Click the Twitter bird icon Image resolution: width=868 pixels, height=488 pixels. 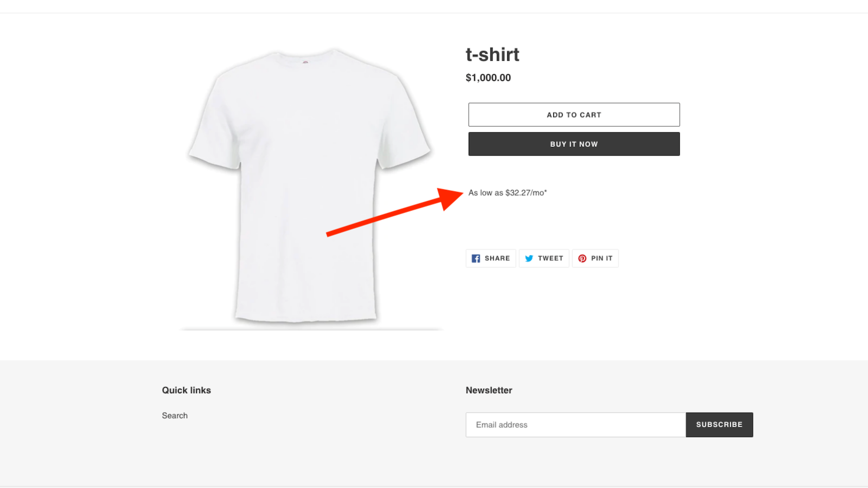(528, 258)
